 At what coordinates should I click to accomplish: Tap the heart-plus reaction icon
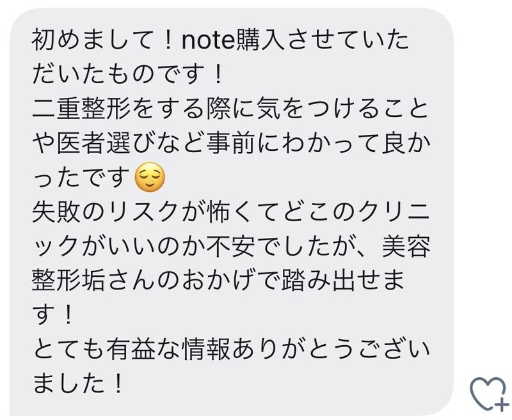(488, 394)
